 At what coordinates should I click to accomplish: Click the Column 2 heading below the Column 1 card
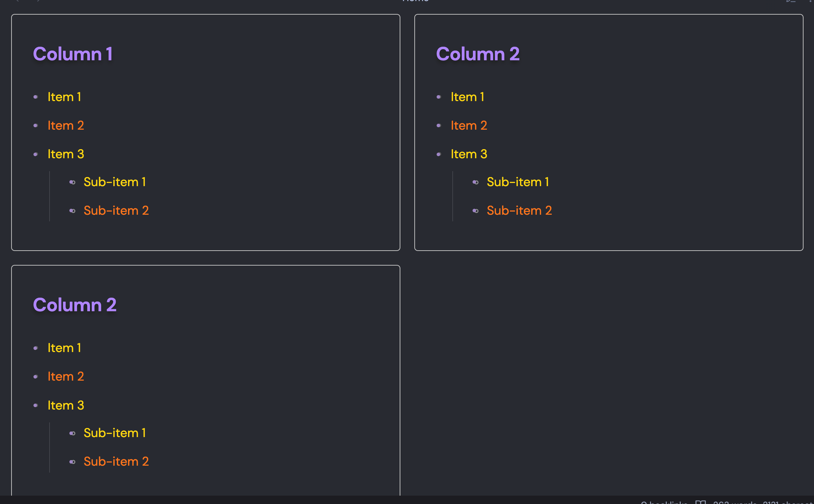pyautogui.click(x=75, y=305)
